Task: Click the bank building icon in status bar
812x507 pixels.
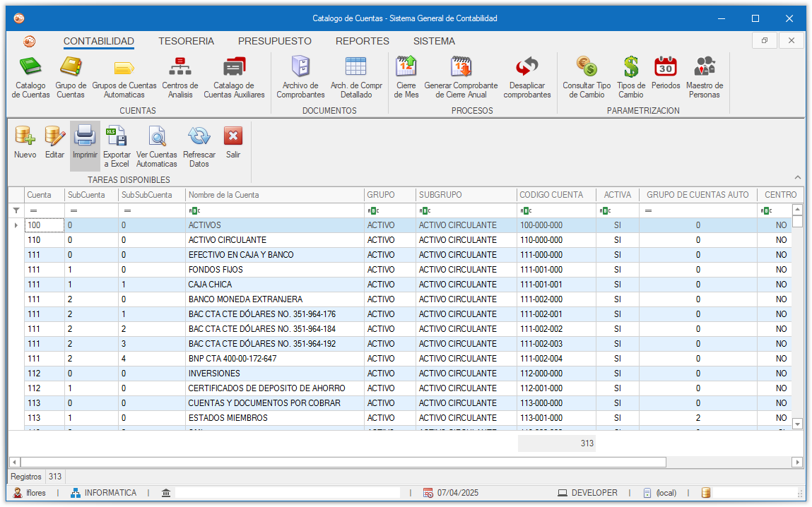Action: click(165, 493)
